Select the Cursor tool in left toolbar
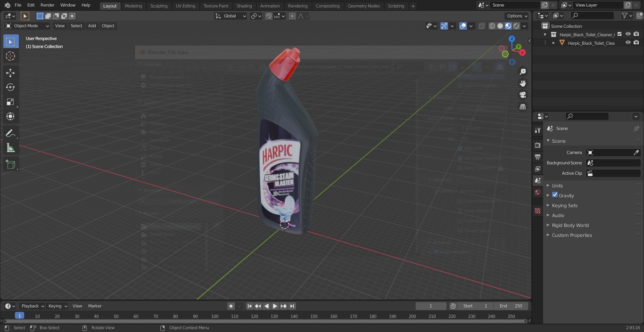Viewport: 644px width, 332px height. [10, 57]
